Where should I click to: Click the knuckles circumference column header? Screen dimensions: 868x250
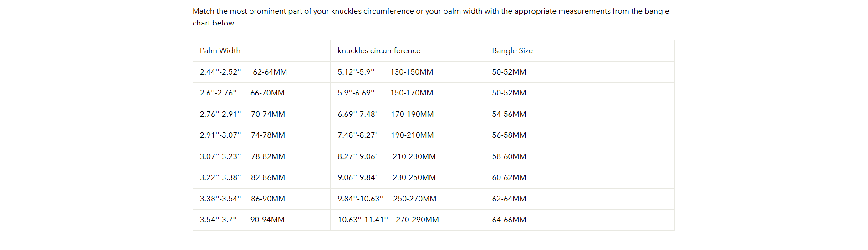408,51
